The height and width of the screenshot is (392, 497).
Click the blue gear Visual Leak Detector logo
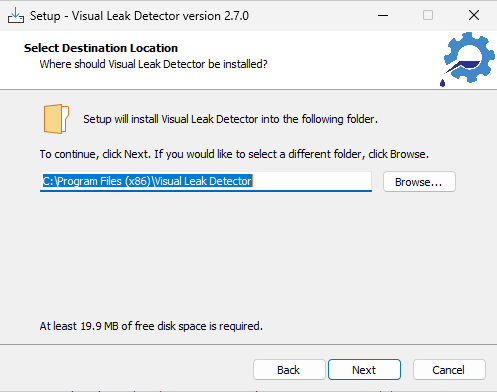[469, 57]
